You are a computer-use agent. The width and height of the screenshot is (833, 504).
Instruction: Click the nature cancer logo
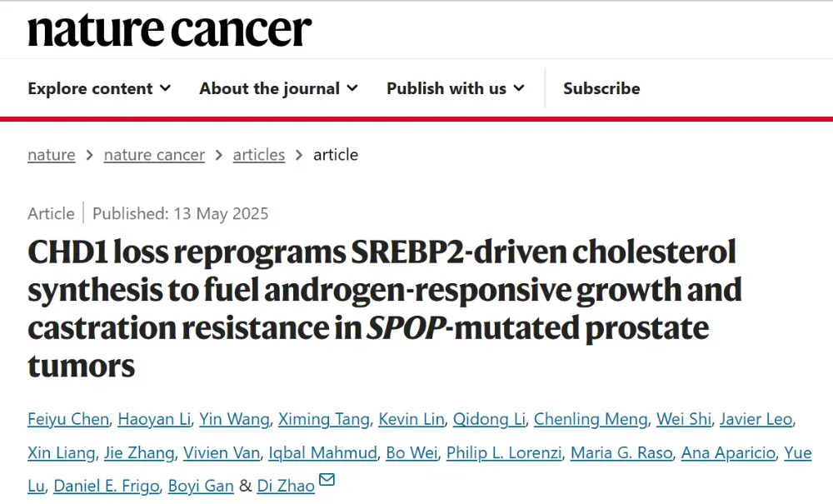pos(169,31)
